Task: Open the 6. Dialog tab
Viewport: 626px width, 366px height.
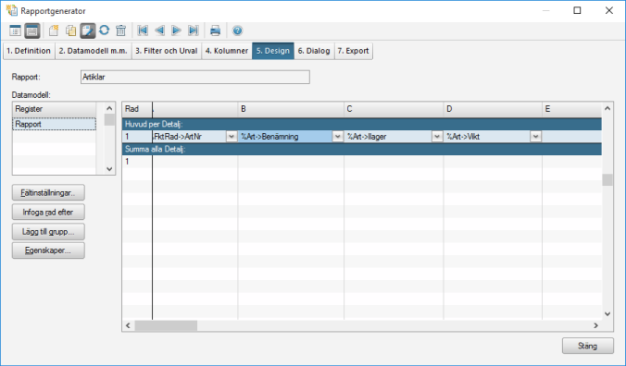Action: coord(314,51)
